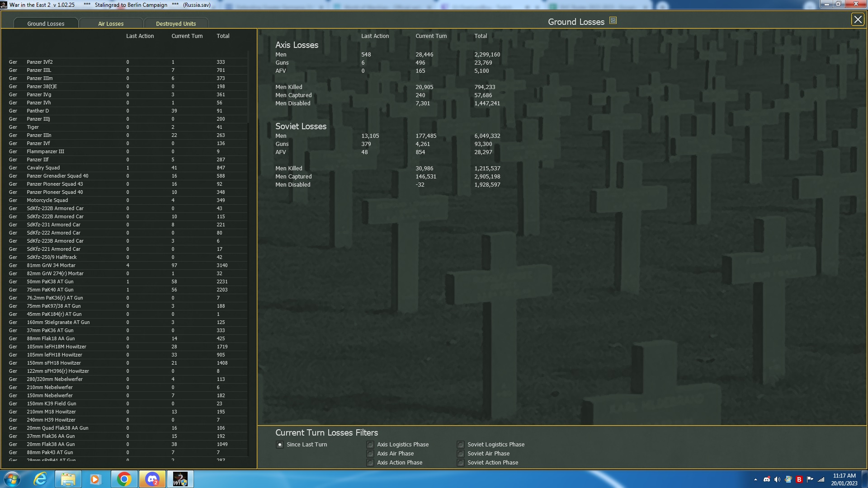
Task: Open the volume speaker tray icon
Action: [x=777, y=479]
